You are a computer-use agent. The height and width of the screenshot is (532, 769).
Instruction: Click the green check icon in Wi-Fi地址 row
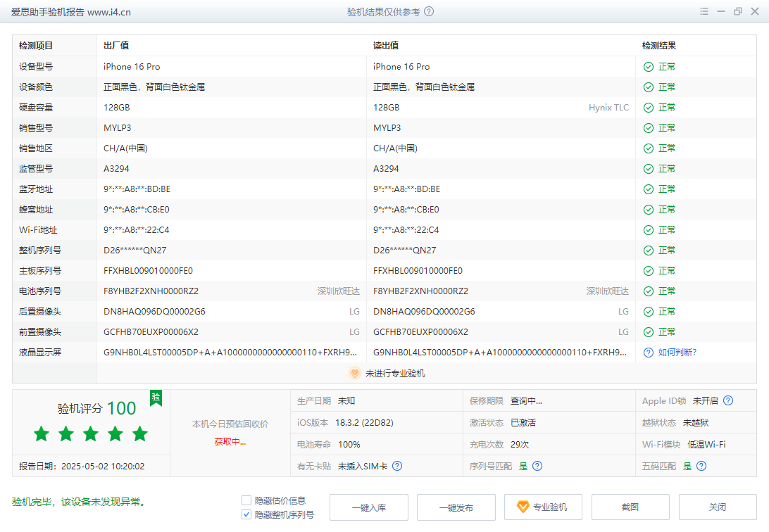pyautogui.click(x=649, y=230)
